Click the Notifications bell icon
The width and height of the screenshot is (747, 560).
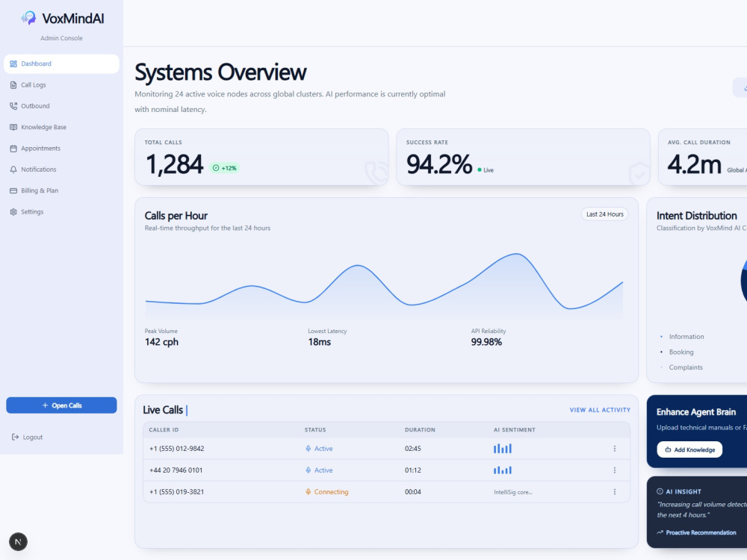tap(13, 169)
